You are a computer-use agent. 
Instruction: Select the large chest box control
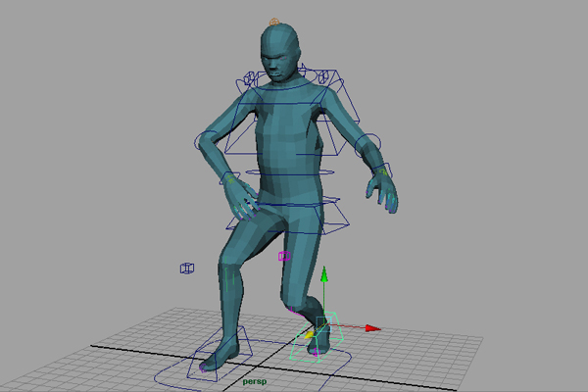292,113
